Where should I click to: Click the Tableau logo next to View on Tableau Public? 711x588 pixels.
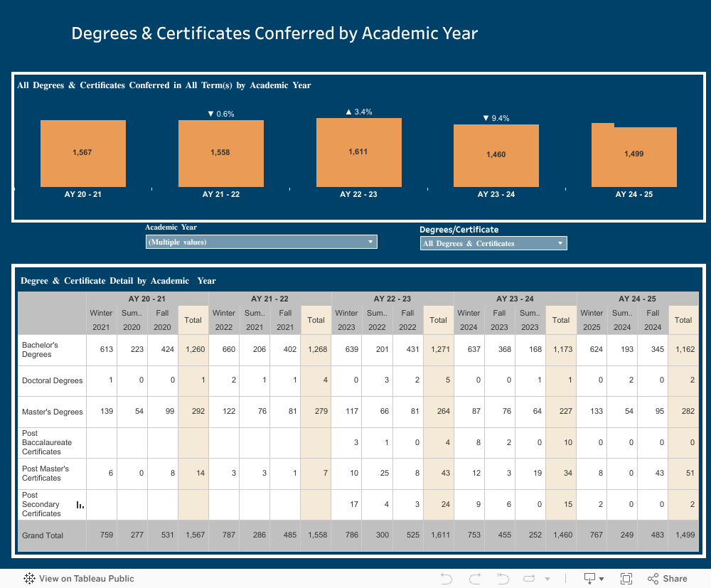29,579
